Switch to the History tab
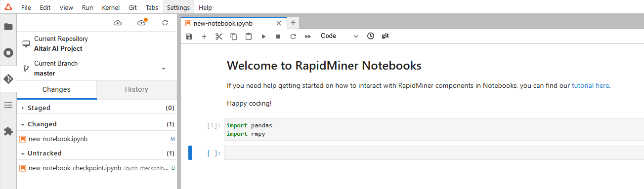Image resolution: width=644 pixels, height=189 pixels. (136, 90)
